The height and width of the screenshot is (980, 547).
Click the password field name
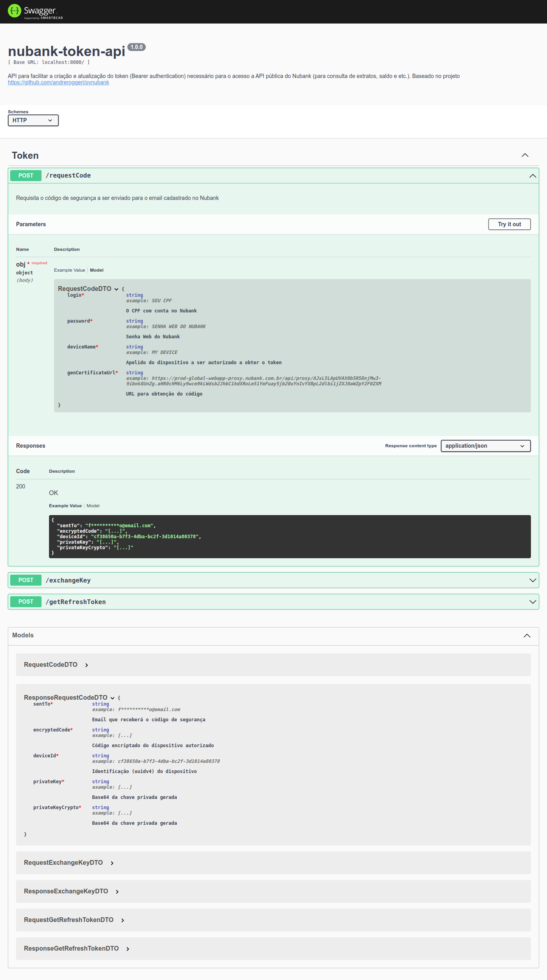80,321
